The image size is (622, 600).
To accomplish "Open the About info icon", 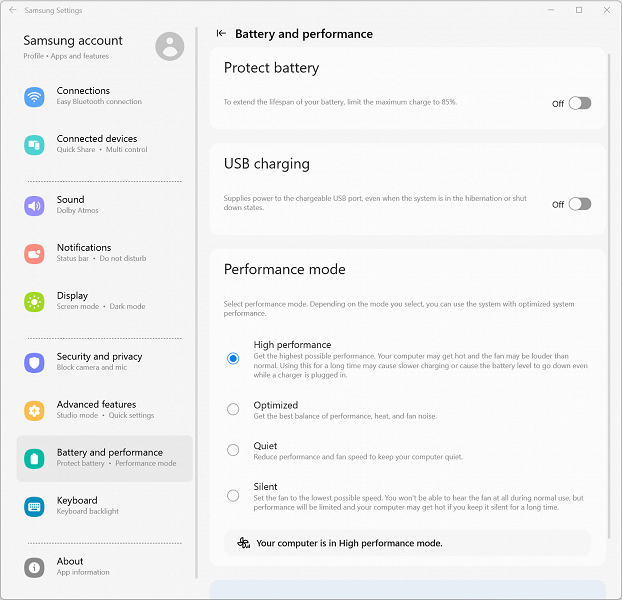I will [35, 567].
